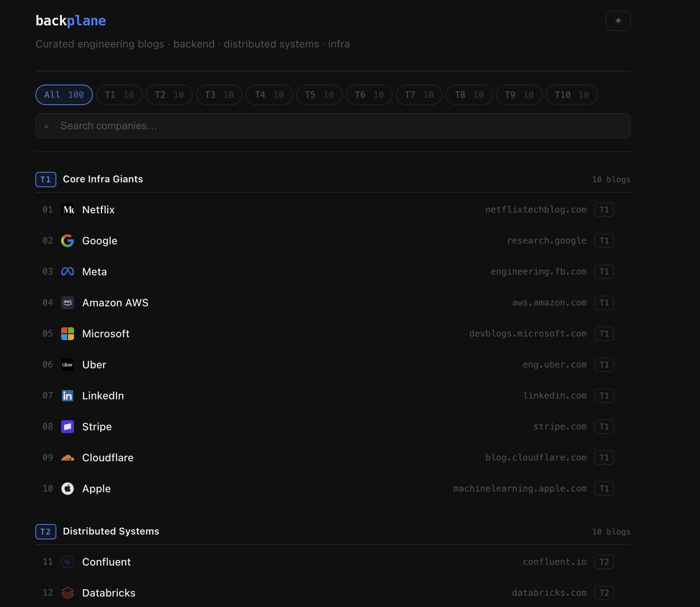700x607 pixels.
Task: Click the T1 tag on the Apple row
Action: click(x=604, y=489)
